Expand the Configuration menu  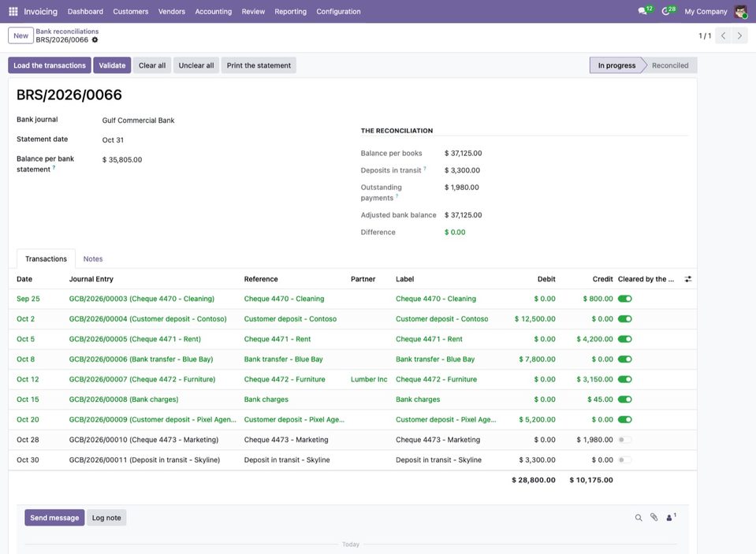[338, 12]
